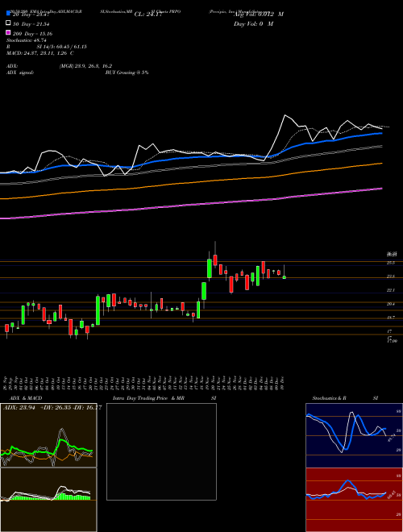Select the '50 Day = 21.54' label
403x532 pixels.
(x=31, y=23)
